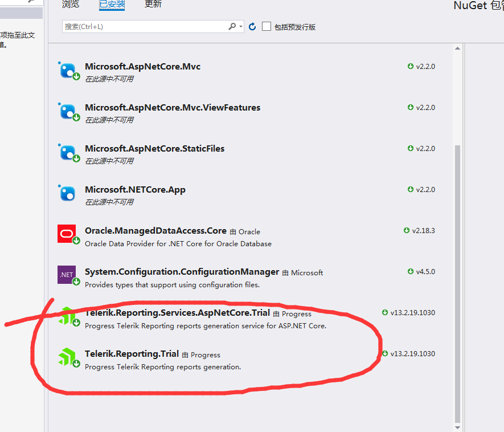Switch to the 更新 tab
504x432 pixels.
[153, 4]
